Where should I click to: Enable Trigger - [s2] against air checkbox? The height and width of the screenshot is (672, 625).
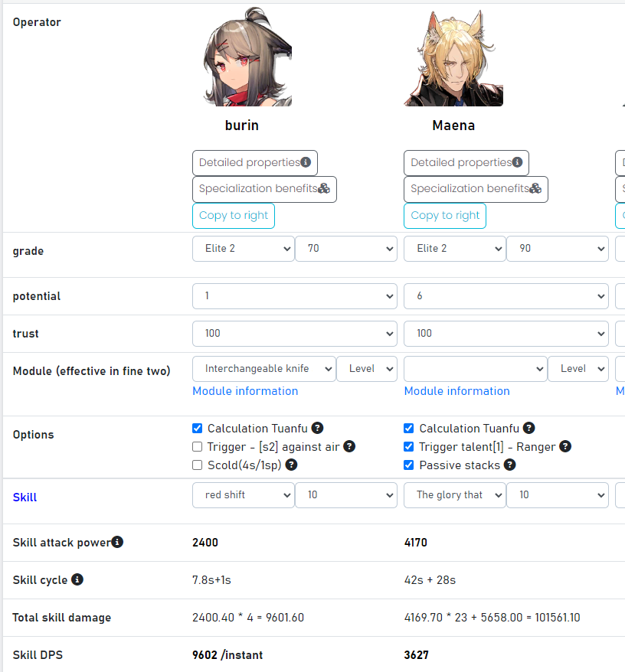pos(198,446)
